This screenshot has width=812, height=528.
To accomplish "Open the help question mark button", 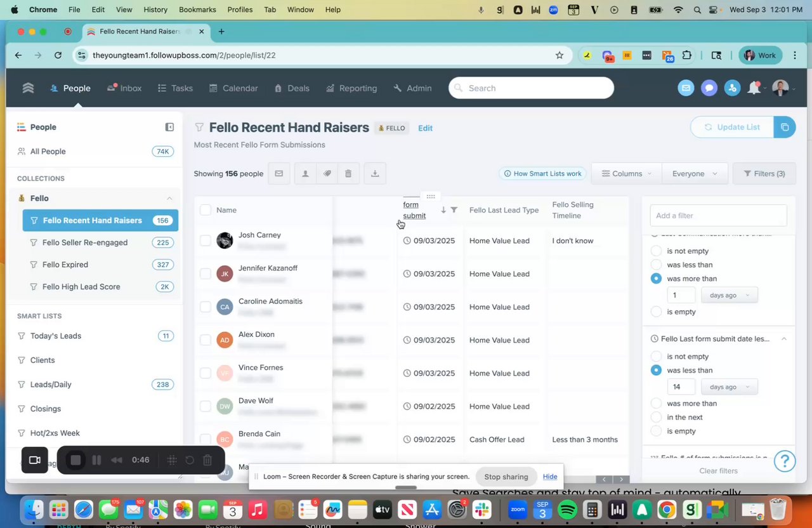I will 785,461.
